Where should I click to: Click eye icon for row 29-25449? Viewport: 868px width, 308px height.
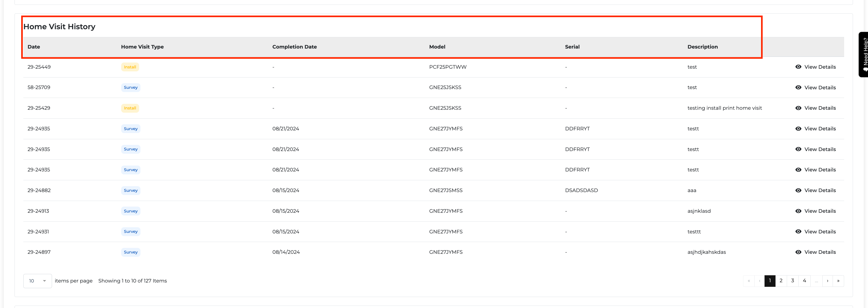click(798, 67)
